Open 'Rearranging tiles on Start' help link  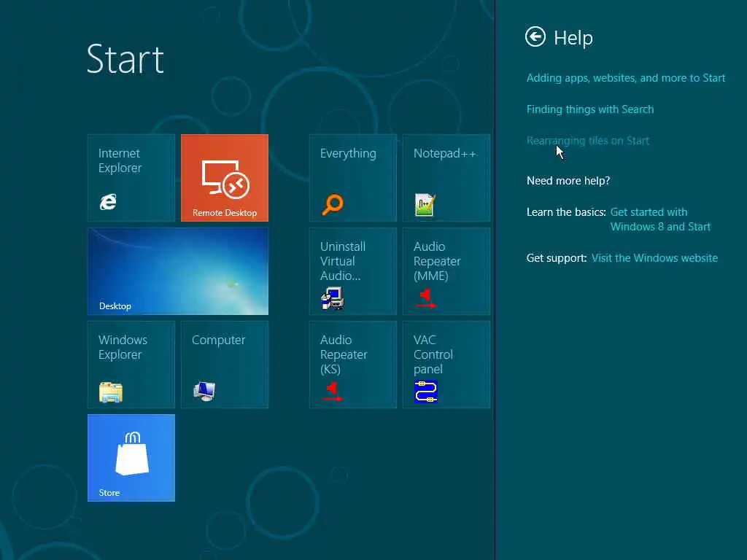point(587,141)
